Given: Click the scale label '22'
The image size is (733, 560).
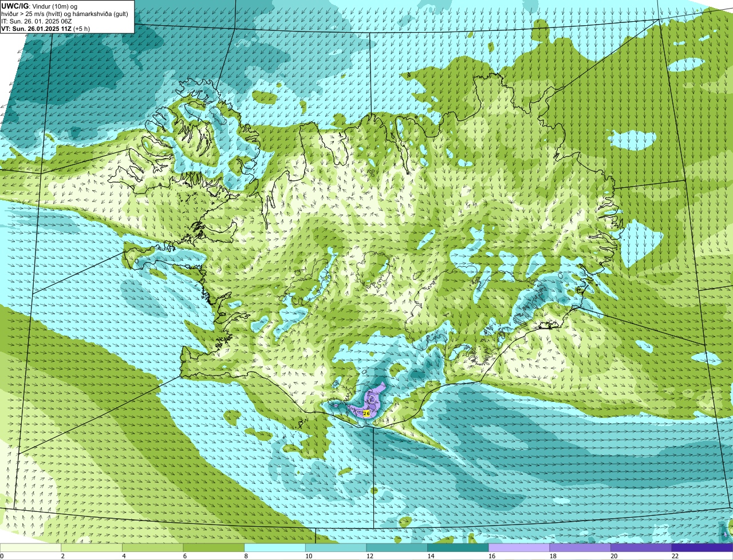Looking at the screenshot, I should 675,556.
